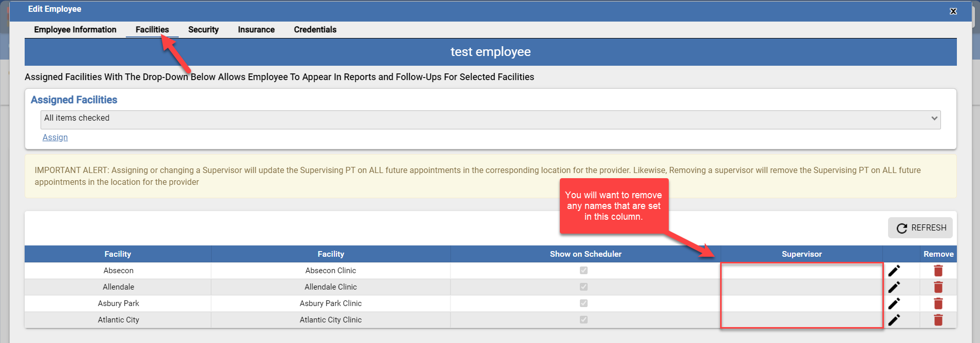Click the edit pencil icon for Allendale Clinic
Screen dimensions: 980x343
(894, 287)
